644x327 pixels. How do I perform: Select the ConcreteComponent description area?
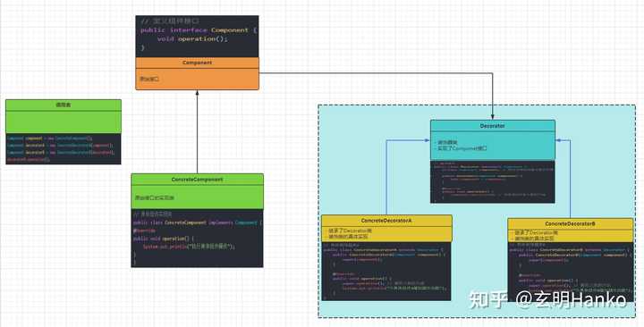(x=197, y=197)
